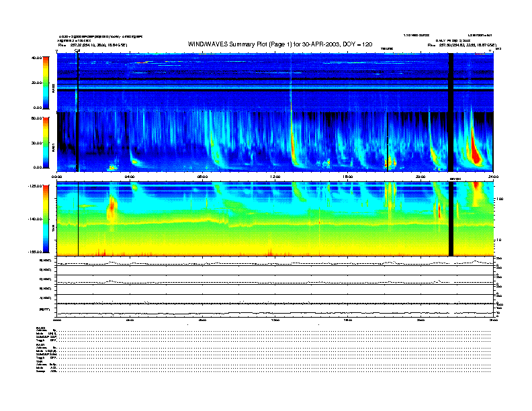Click the 40.00 label on RAD2 scale
Image resolution: width=532 pixels, height=411 pixels.
[36, 58]
